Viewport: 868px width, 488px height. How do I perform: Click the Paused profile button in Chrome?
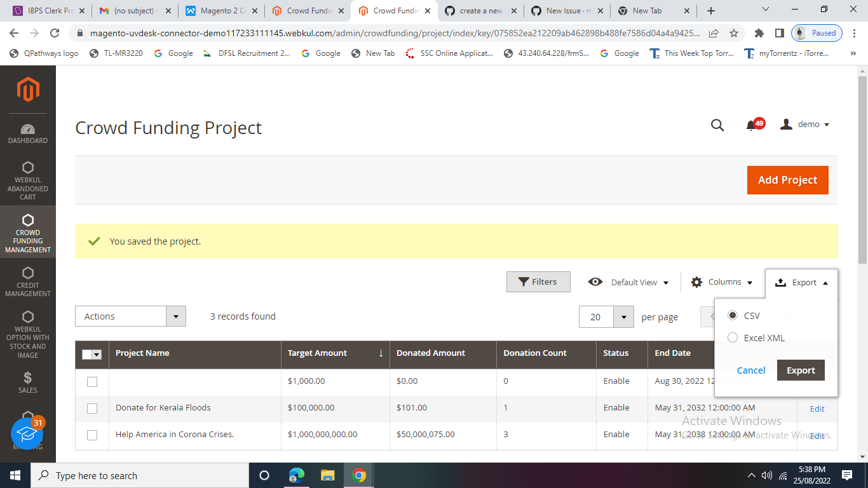coord(817,33)
